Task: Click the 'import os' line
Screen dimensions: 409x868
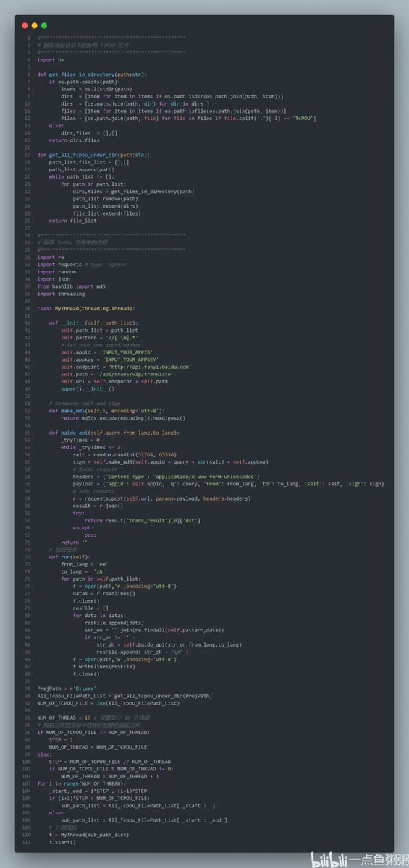Action: 51,59
